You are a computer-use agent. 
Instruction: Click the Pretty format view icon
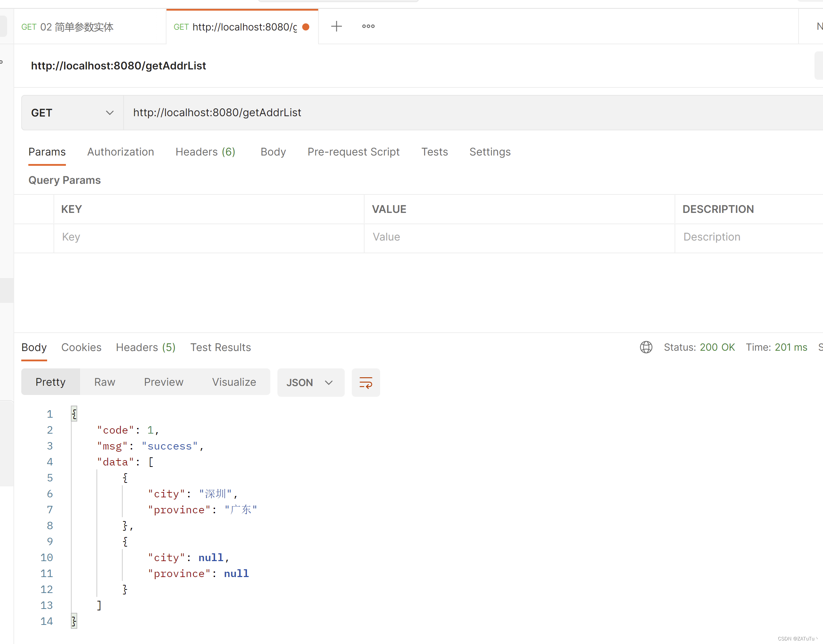point(51,382)
